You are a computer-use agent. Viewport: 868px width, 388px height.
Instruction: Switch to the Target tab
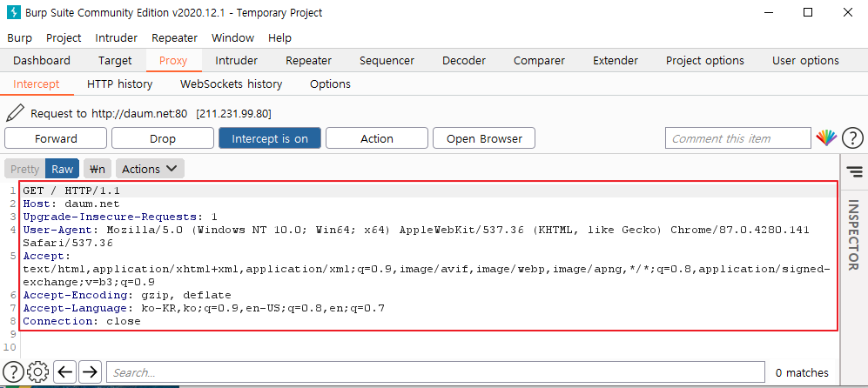point(115,60)
